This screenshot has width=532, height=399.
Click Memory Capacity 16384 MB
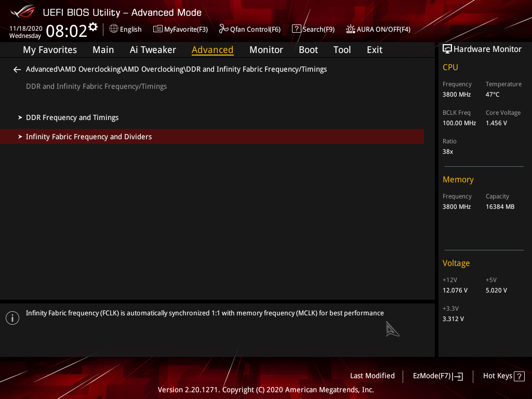tap(500, 207)
